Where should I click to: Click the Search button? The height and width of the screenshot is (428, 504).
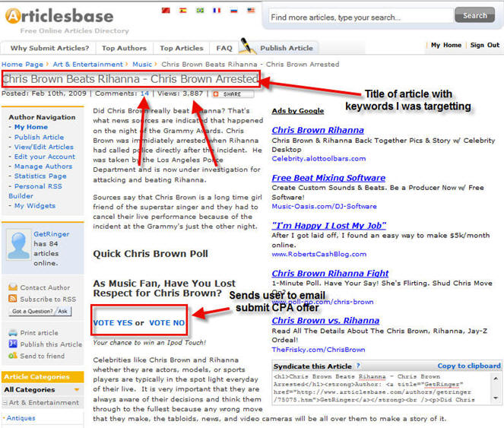click(x=475, y=15)
